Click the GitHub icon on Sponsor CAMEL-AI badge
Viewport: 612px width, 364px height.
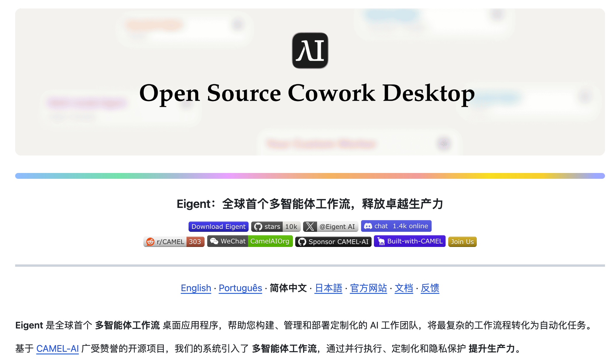point(302,242)
